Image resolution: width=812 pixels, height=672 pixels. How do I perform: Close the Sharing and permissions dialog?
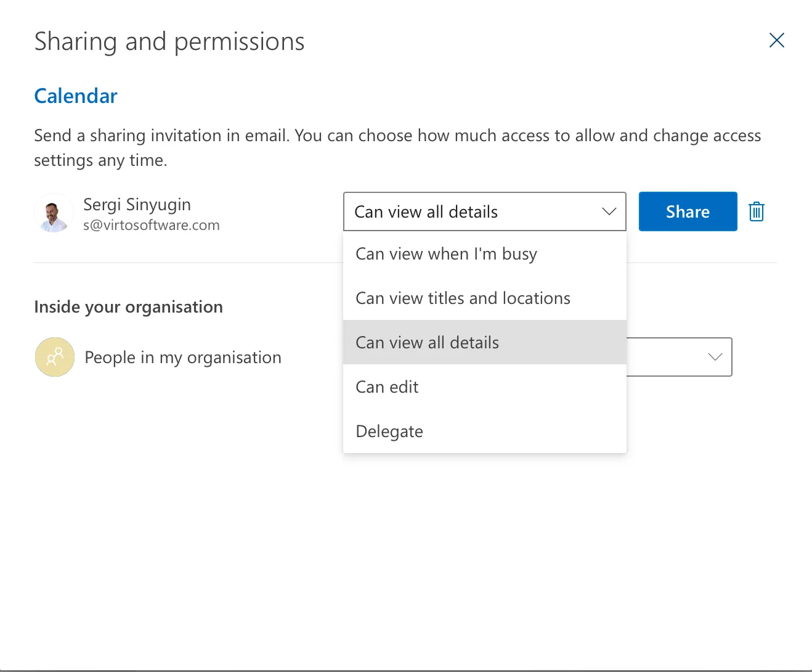click(776, 40)
